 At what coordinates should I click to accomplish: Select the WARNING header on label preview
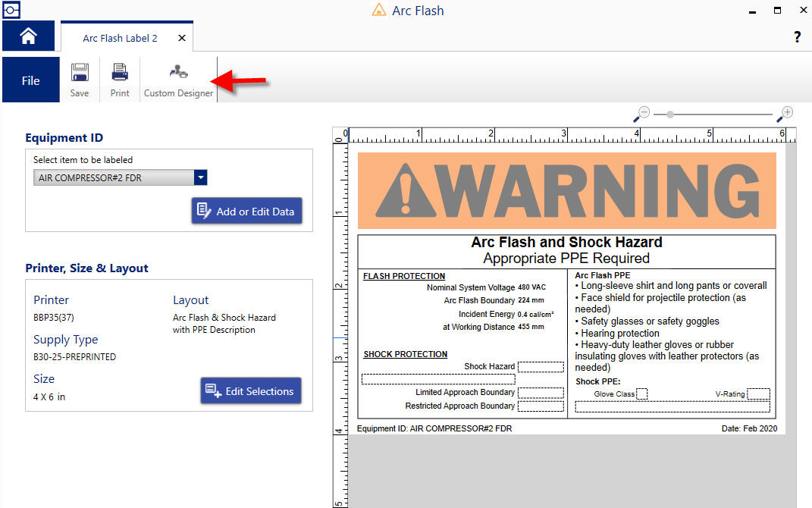566,190
